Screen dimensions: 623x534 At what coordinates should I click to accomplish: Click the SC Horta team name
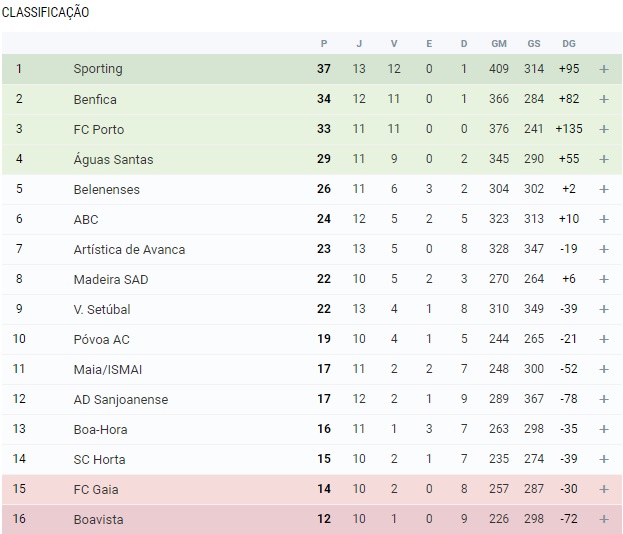click(101, 459)
